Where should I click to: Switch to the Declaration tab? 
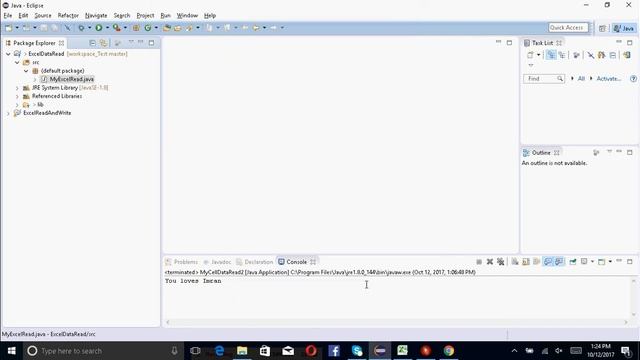tap(254, 262)
